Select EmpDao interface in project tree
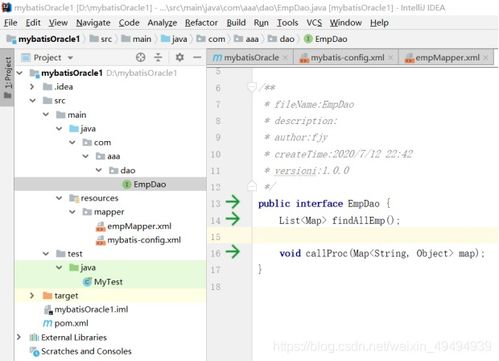This screenshot has height=361, width=499. (110, 184)
